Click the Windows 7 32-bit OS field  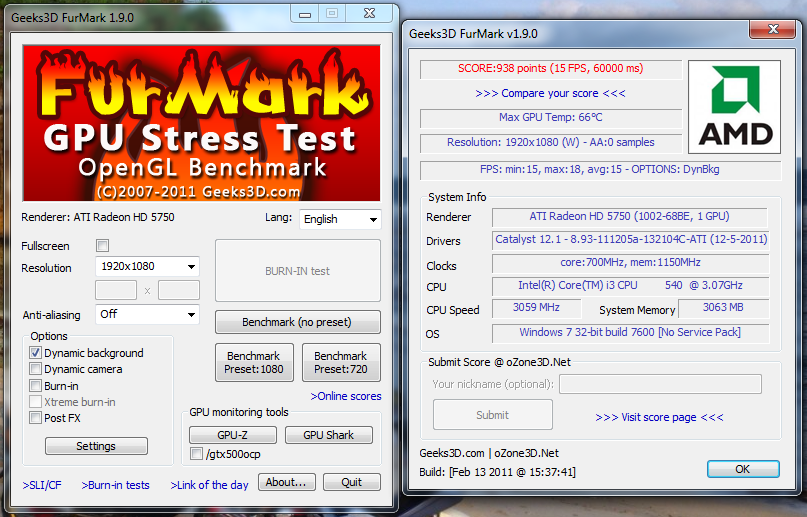(631, 333)
